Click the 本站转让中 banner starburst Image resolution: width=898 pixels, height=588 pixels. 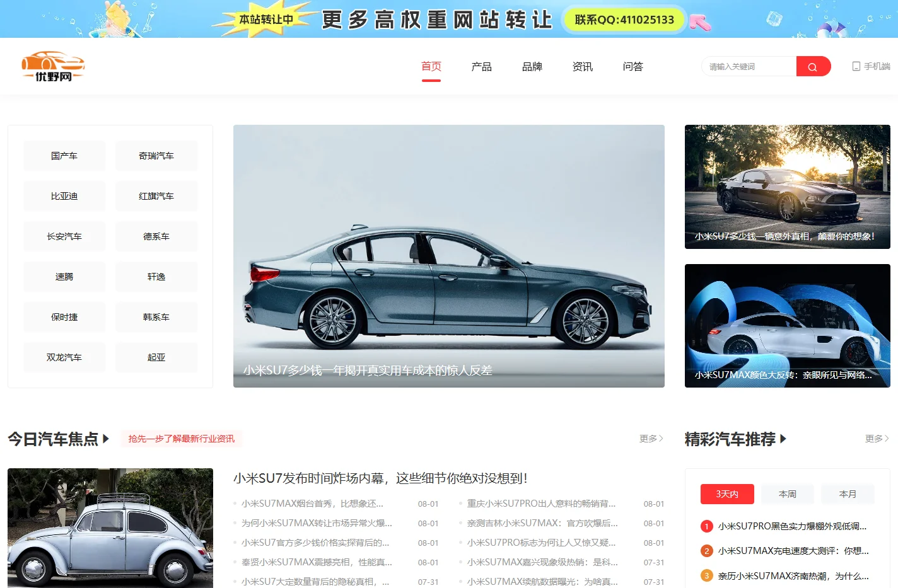click(265, 20)
